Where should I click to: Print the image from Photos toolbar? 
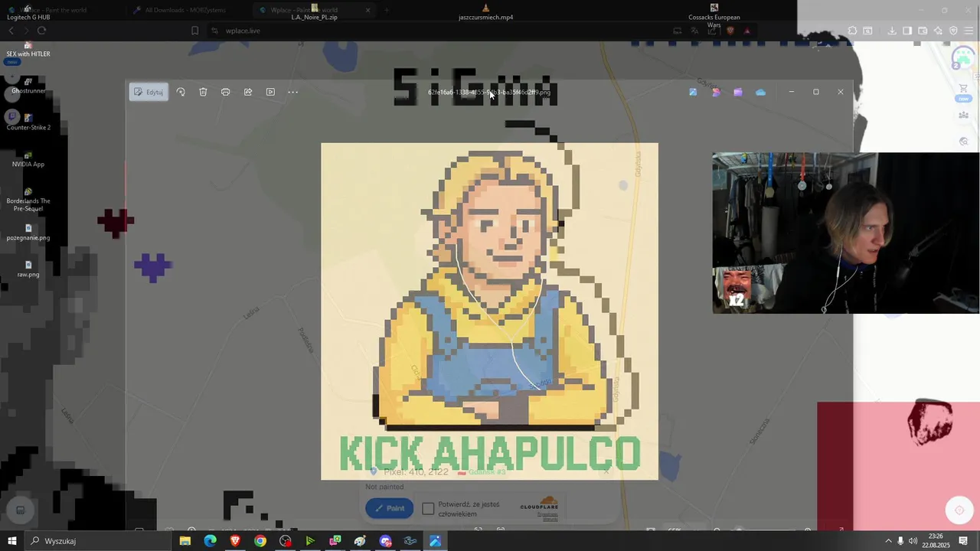(225, 92)
